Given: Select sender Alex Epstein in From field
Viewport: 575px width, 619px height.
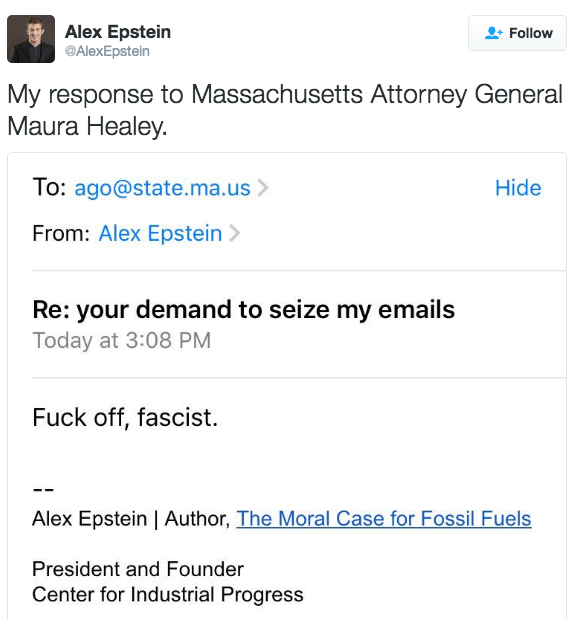Looking at the screenshot, I should click(160, 233).
